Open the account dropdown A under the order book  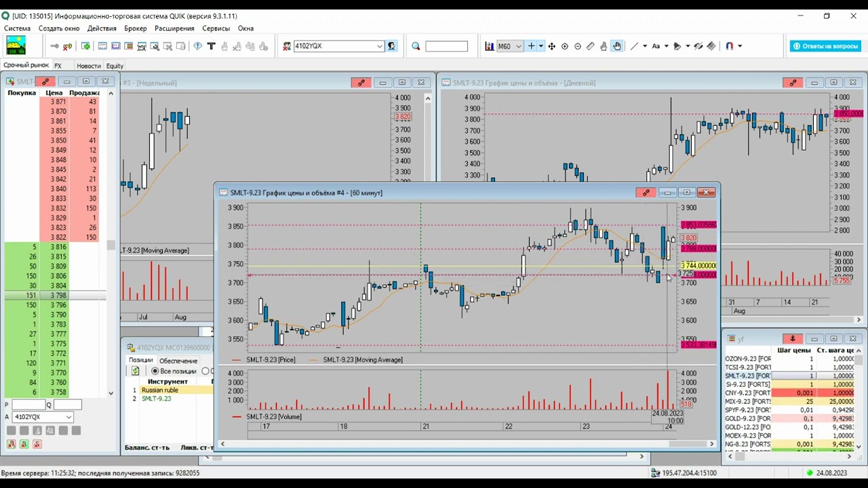[68, 418]
